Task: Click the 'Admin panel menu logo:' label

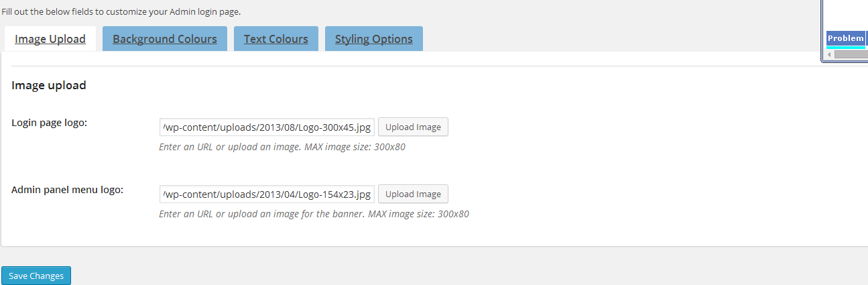Action: point(68,190)
